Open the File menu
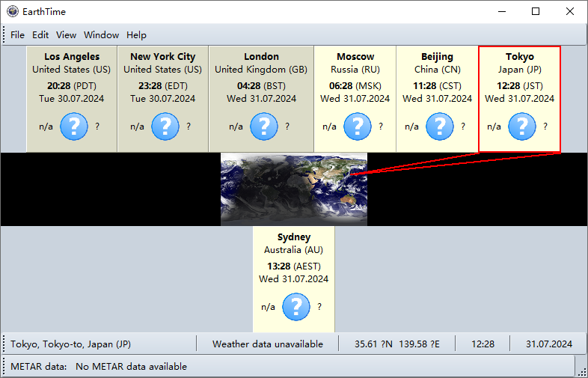The height and width of the screenshot is (378, 588). [x=18, y=35]
